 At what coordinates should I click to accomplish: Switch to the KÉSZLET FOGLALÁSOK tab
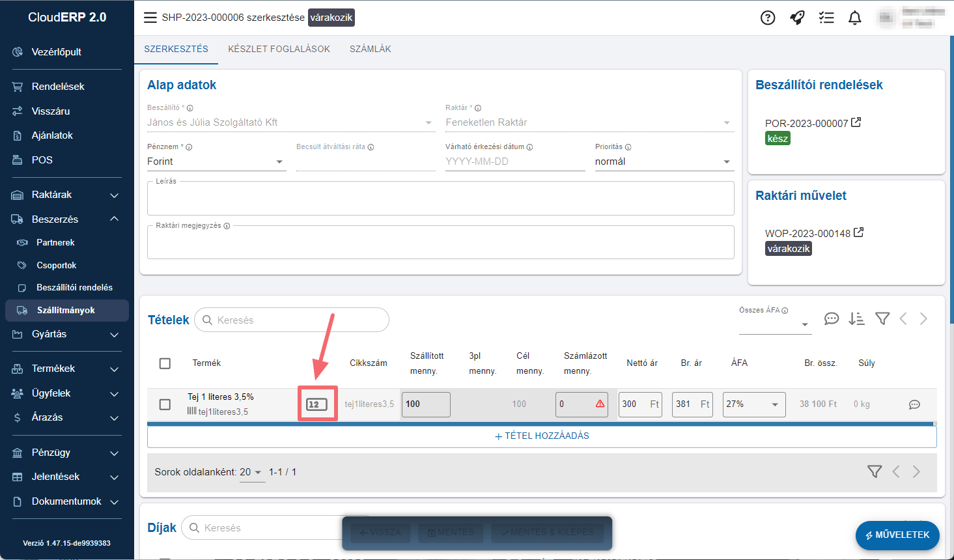click(x=279, y=49)
